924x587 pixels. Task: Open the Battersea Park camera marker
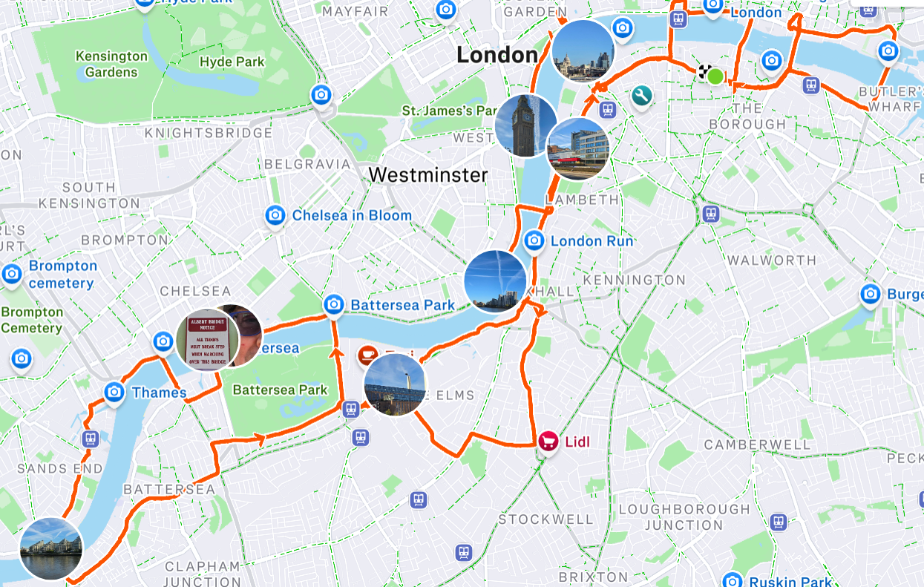pos(334,304)
